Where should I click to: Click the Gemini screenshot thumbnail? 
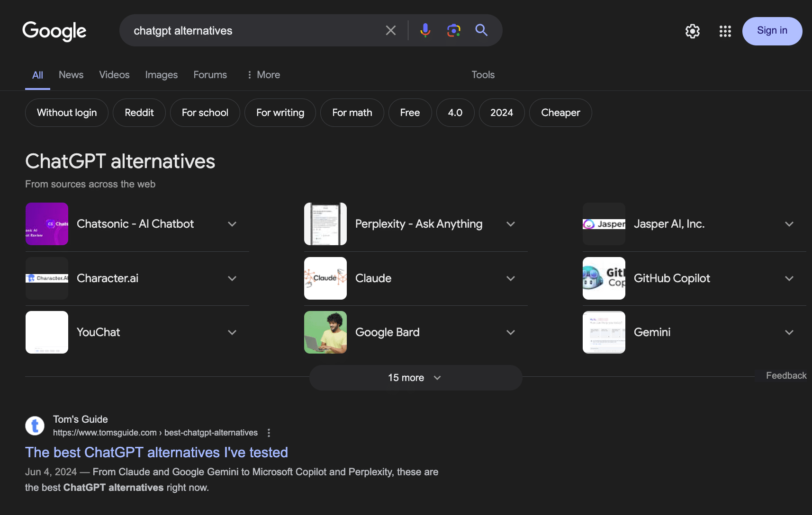[x=604, y=332]
